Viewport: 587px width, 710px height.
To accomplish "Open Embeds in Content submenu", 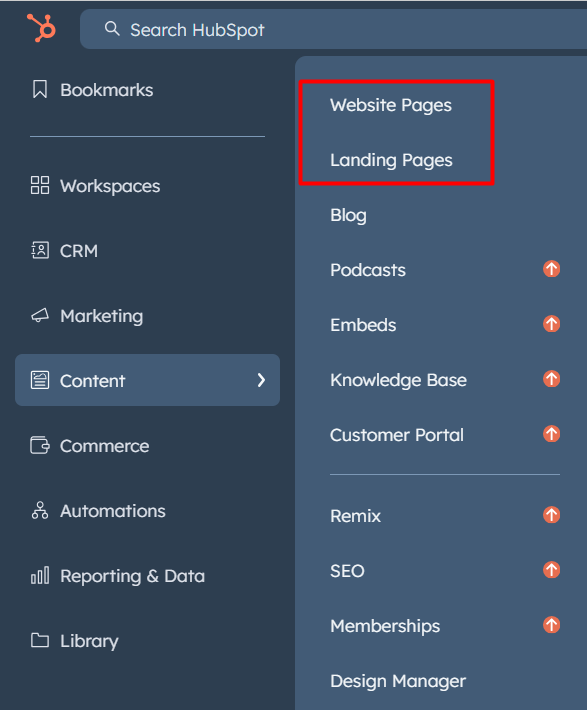I will click(363, 325).
